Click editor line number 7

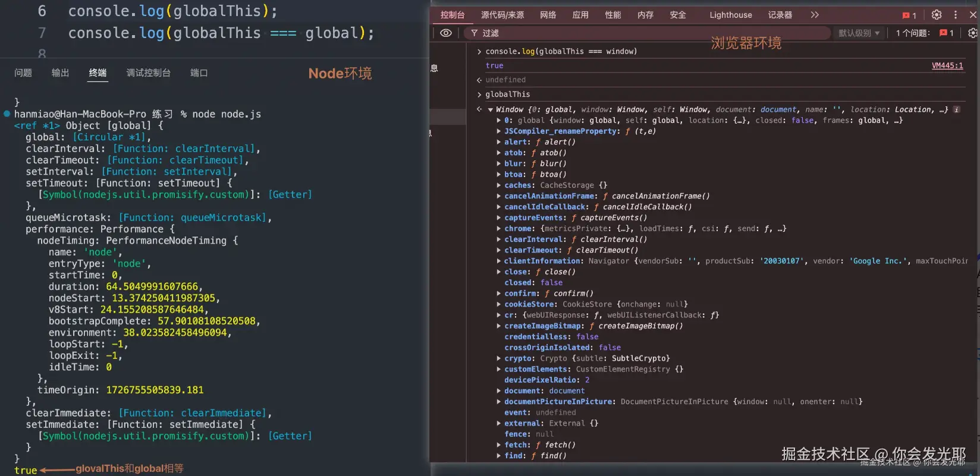tap(42, 33)
